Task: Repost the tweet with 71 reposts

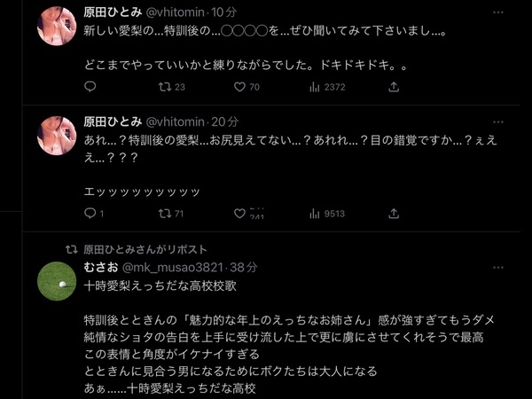Action: (171, 214)
